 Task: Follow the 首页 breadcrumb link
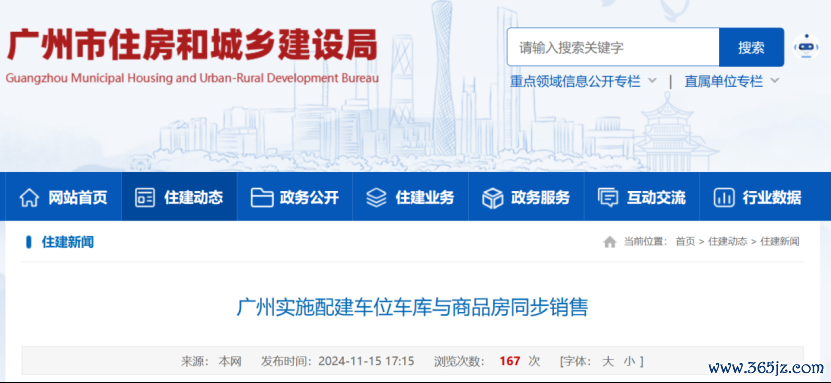click(x=685, y=242)
